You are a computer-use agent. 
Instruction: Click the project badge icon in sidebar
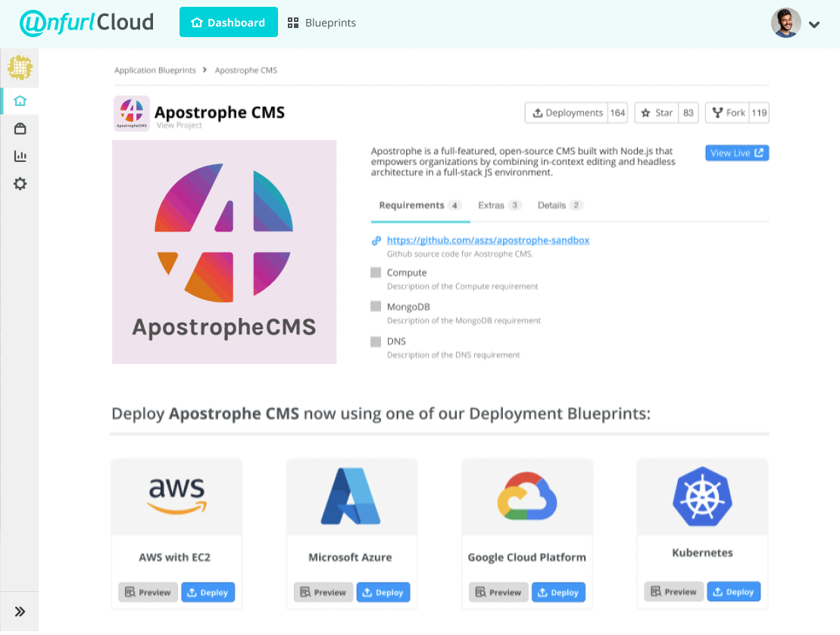coord(20,67)
